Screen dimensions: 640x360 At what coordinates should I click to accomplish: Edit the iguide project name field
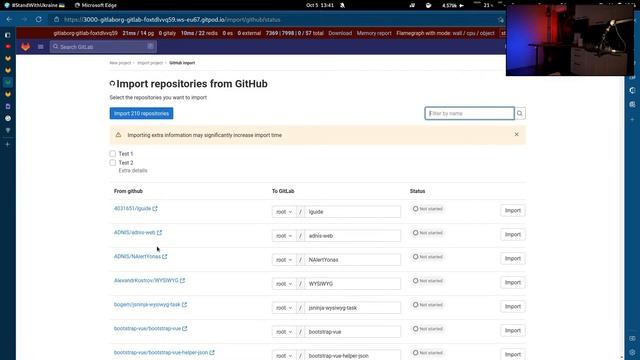pyautogui.click(x=353, y=212)
